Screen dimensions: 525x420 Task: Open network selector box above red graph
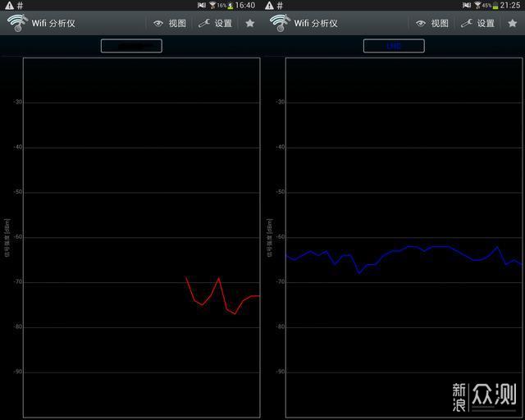(131, 46)
